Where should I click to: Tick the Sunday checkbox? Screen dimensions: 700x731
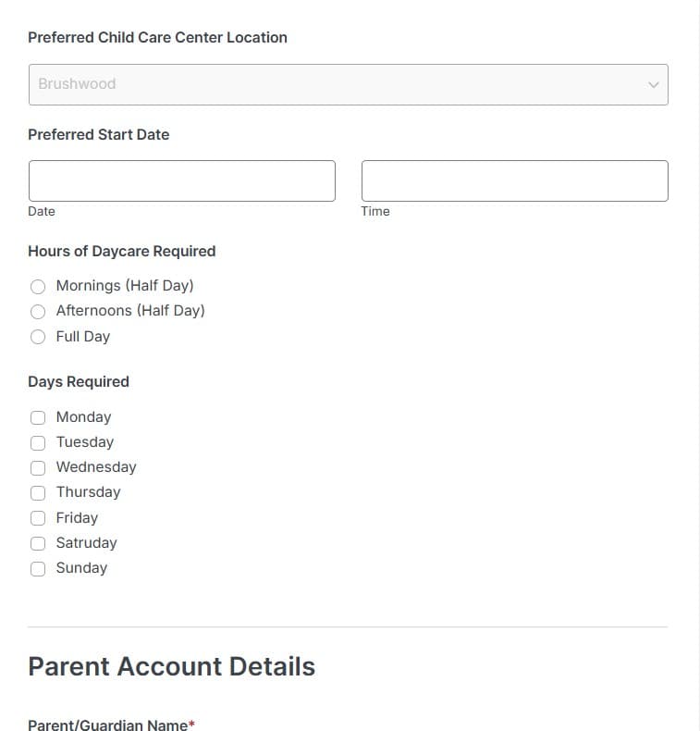click(38, 569)
